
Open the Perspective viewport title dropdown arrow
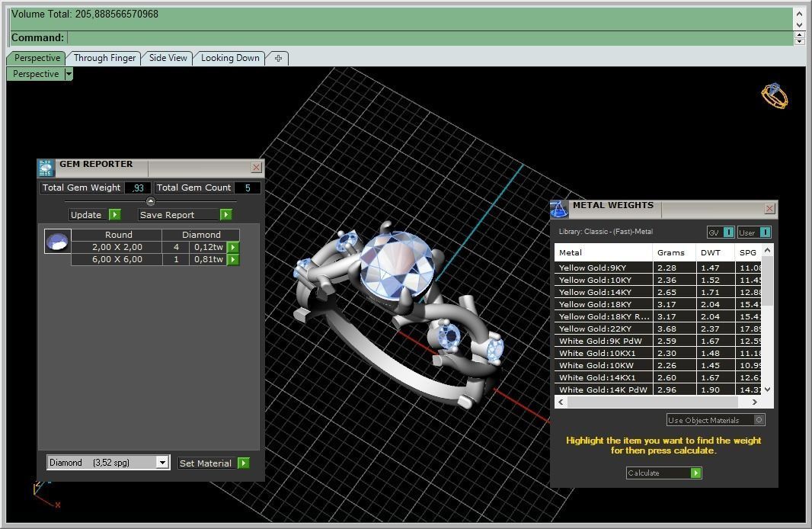tap(69, 74)
